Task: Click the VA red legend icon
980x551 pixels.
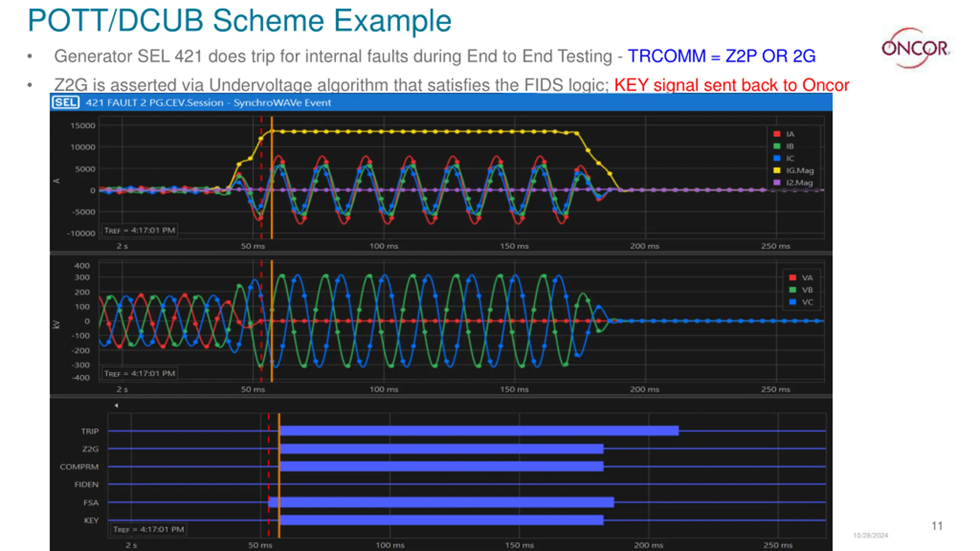Action: click(x=793, y=278)
